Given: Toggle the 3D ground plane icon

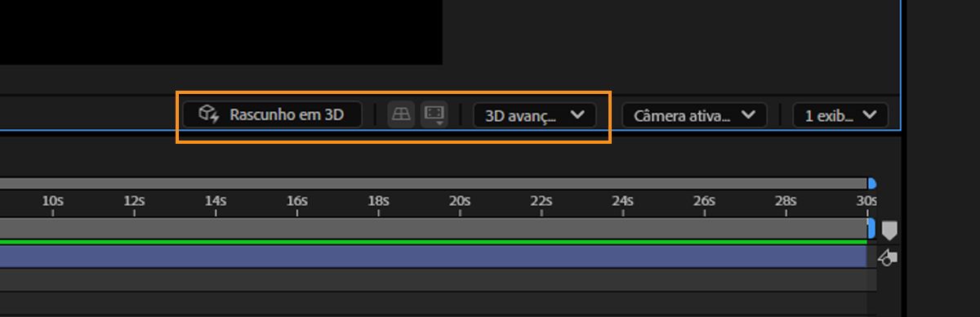Looking at the screenshot, I should [401, 114].
